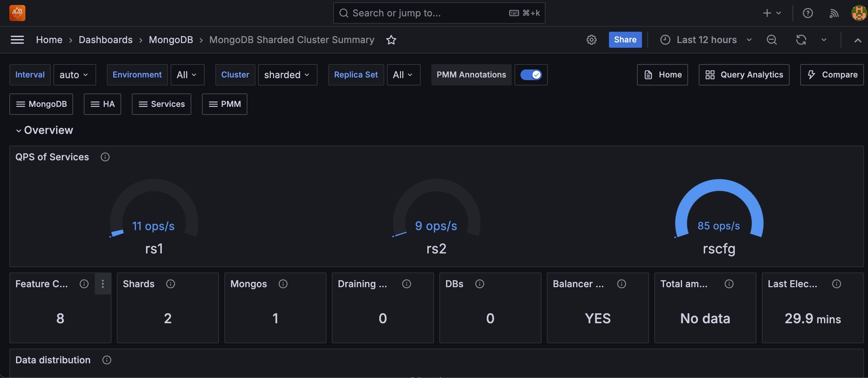Refresh the dashboard with the refresh icon
The image size is (868, 378).
(x=801, y=40)
